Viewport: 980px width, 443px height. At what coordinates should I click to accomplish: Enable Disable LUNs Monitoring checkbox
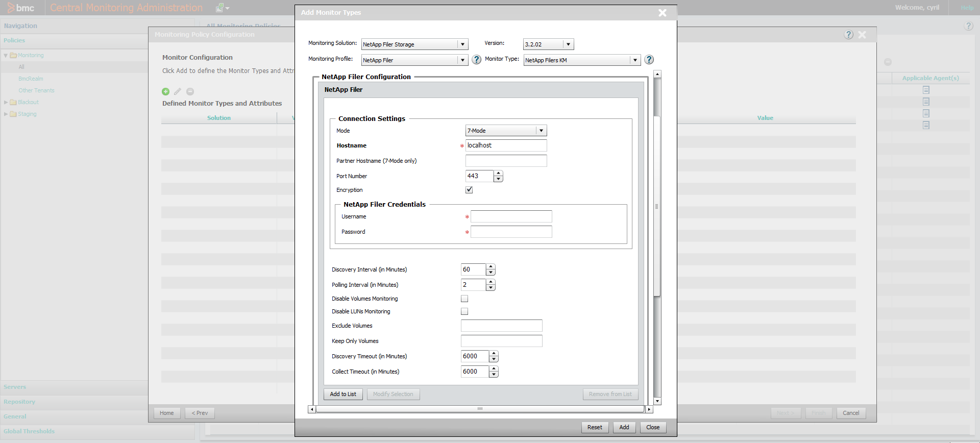(x=464, y=311)
